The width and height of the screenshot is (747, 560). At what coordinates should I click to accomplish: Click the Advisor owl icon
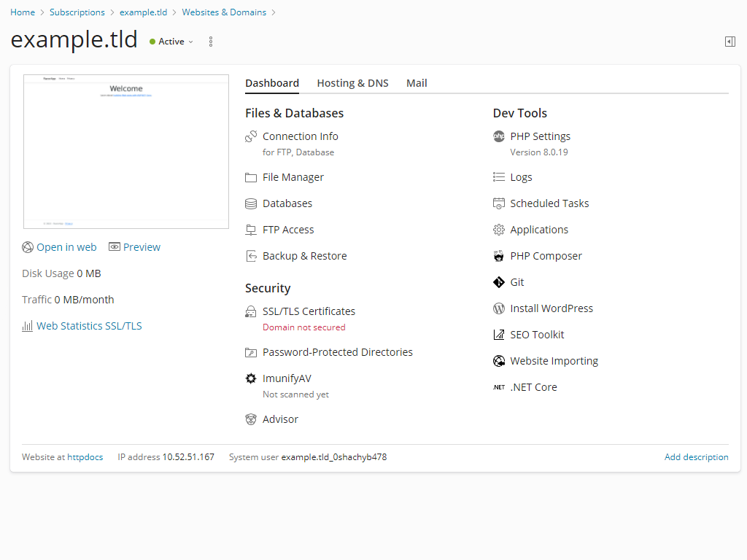coord(251,419)
